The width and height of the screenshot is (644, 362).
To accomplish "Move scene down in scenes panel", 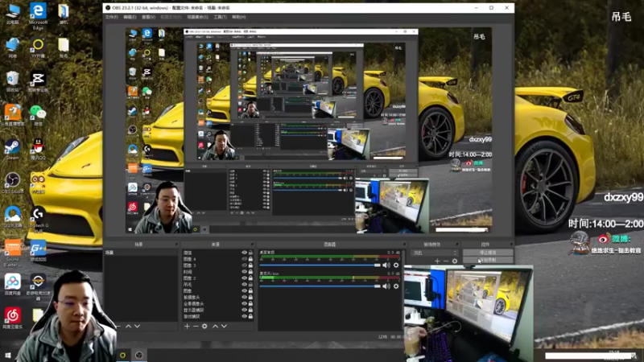I will pos(137,327).
